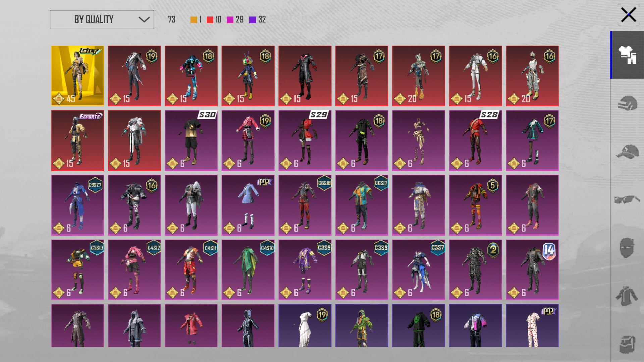Viewport: 644px width, 362px height.
Task: Select the C4S10 green cape outfit
Action: tap(248, 270)
